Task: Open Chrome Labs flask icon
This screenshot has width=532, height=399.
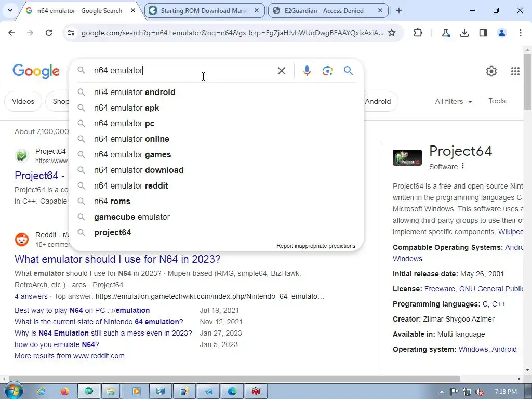Action: click(445, 33)
